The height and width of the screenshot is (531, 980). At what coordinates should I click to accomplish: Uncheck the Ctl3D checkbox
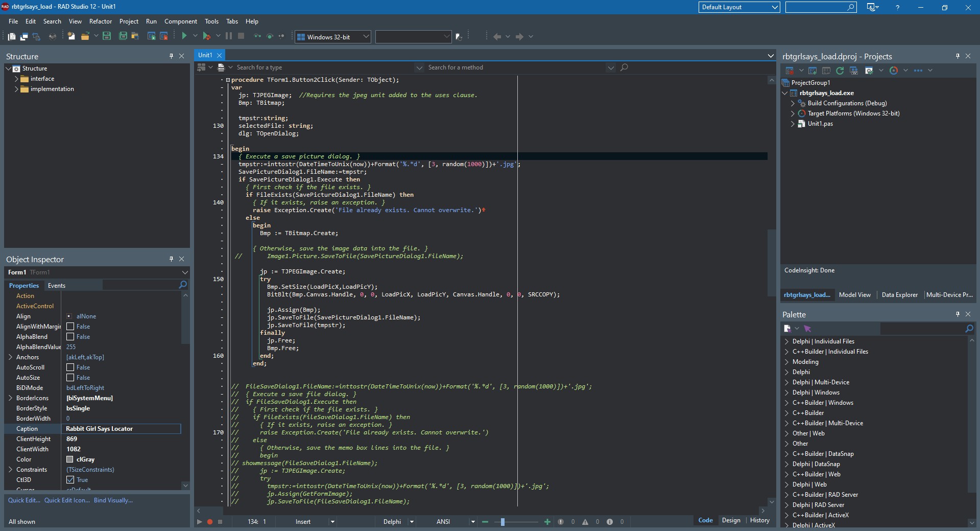[70, 480]
